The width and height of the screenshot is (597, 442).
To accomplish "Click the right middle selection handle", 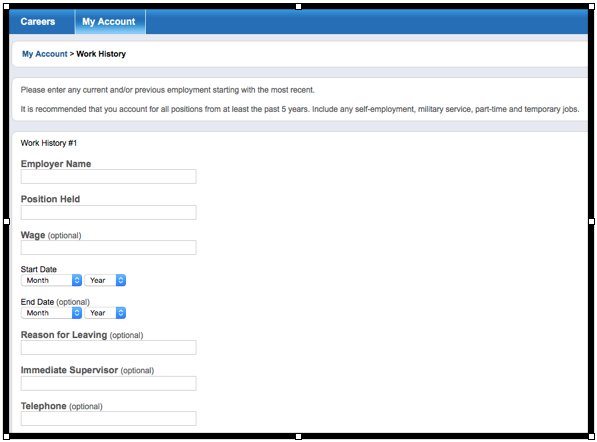I will coord(591,221).
